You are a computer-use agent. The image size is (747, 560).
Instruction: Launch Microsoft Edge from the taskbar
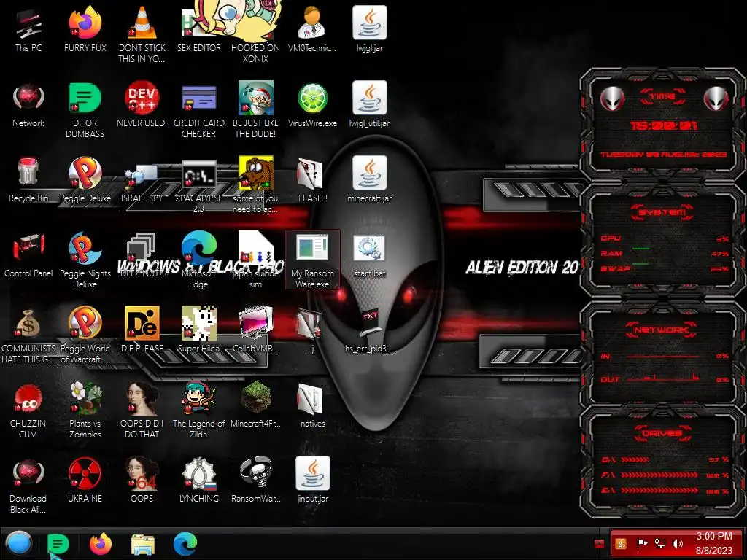click(x=185, y=544)
